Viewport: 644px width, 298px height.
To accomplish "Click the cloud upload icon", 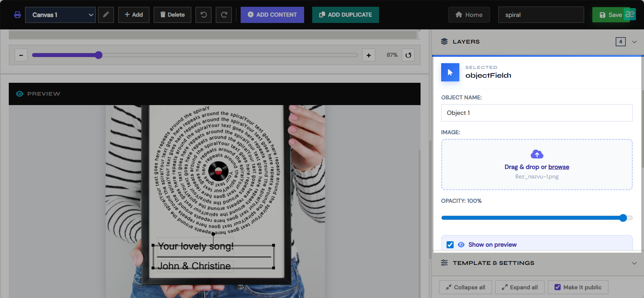I will coord(537,154).
